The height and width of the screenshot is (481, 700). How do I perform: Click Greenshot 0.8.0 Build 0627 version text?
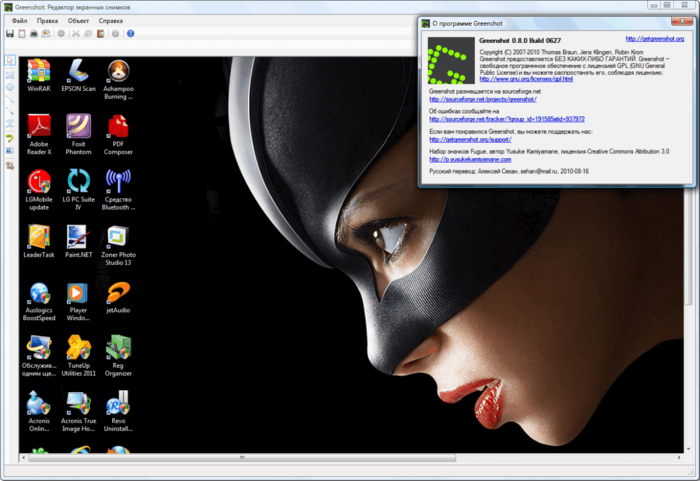coord(520,41)
